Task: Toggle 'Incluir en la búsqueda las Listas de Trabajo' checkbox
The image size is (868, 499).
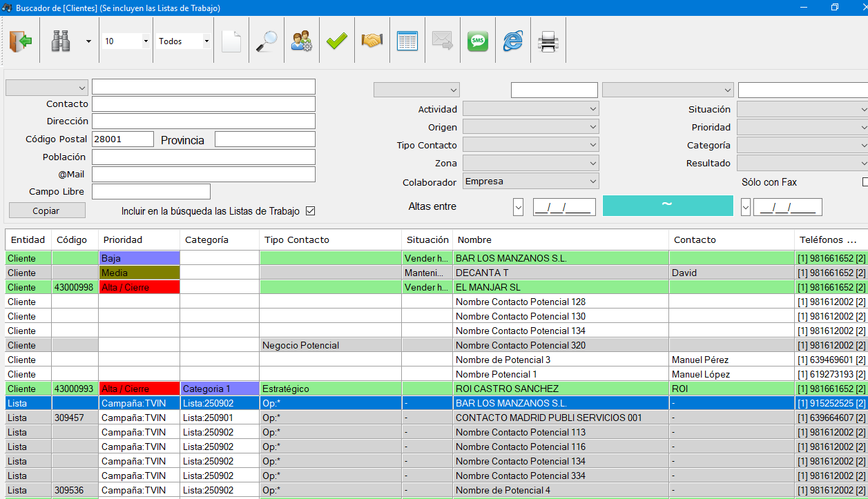Action: 310,211
